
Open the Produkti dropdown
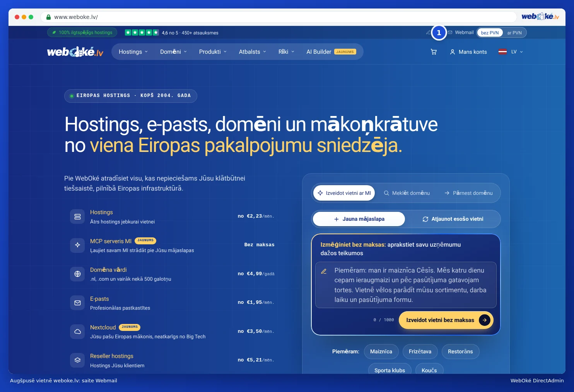click(x=213, y=52)
